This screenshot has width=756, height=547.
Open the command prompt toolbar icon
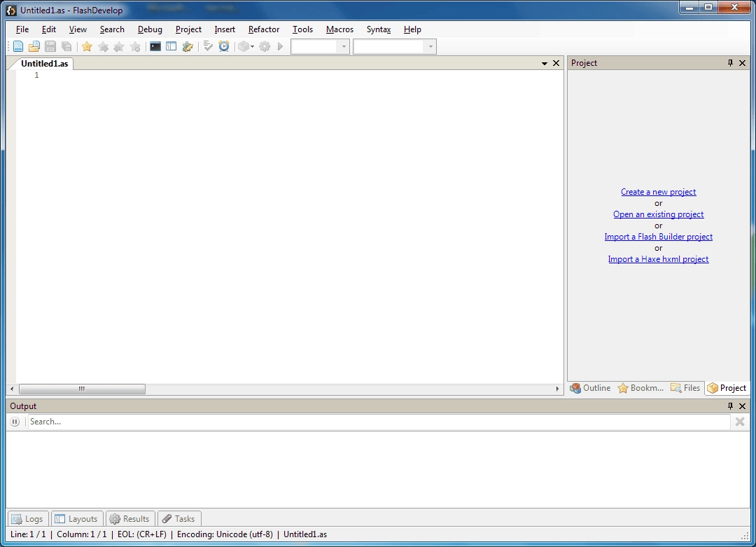pyautogui.click(x=155, y=46)
